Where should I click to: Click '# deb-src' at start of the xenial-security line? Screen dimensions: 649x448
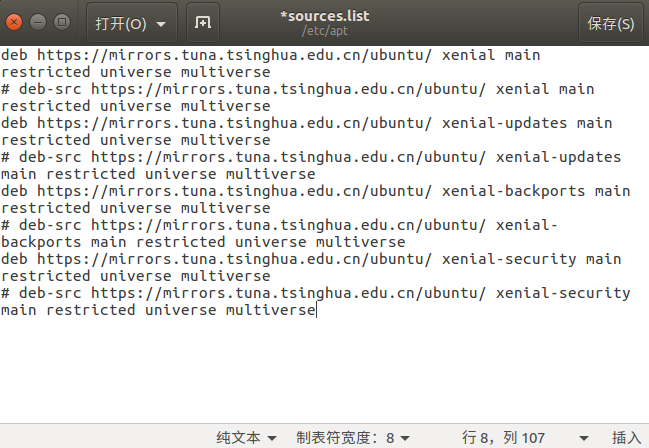[41, 293]
